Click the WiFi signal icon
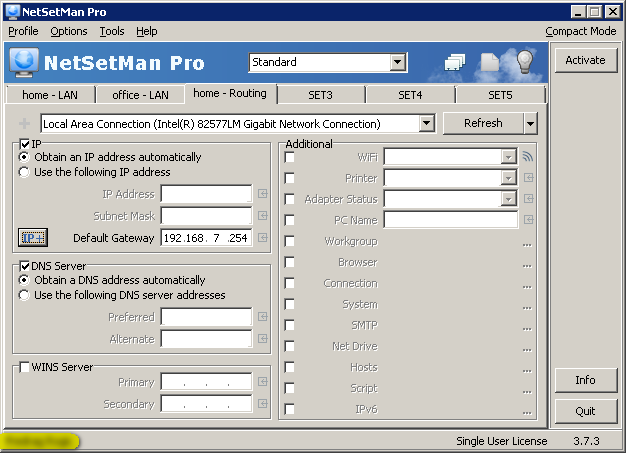626x453 pixels. pyautogui.click(x=528, y=156)
